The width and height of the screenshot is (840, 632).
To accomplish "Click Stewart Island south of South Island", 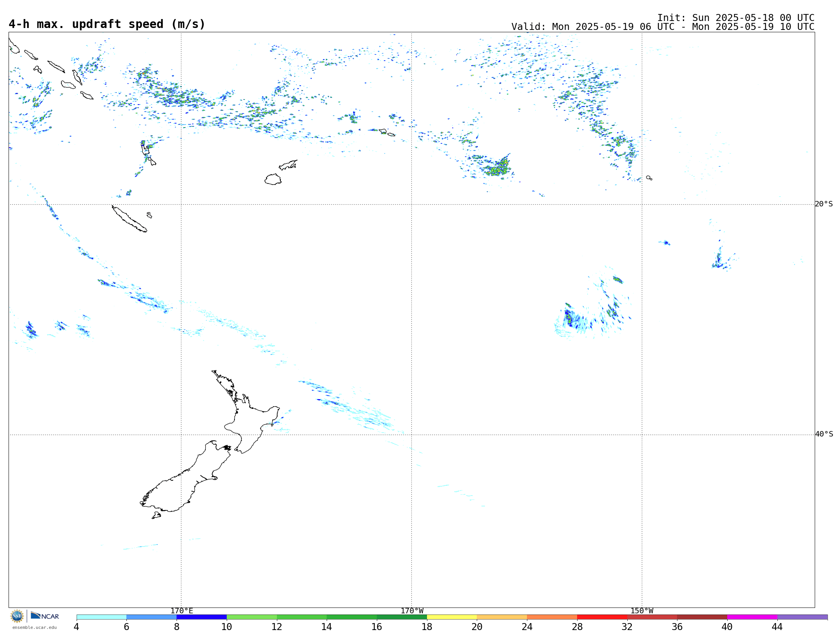I will 156,515.
